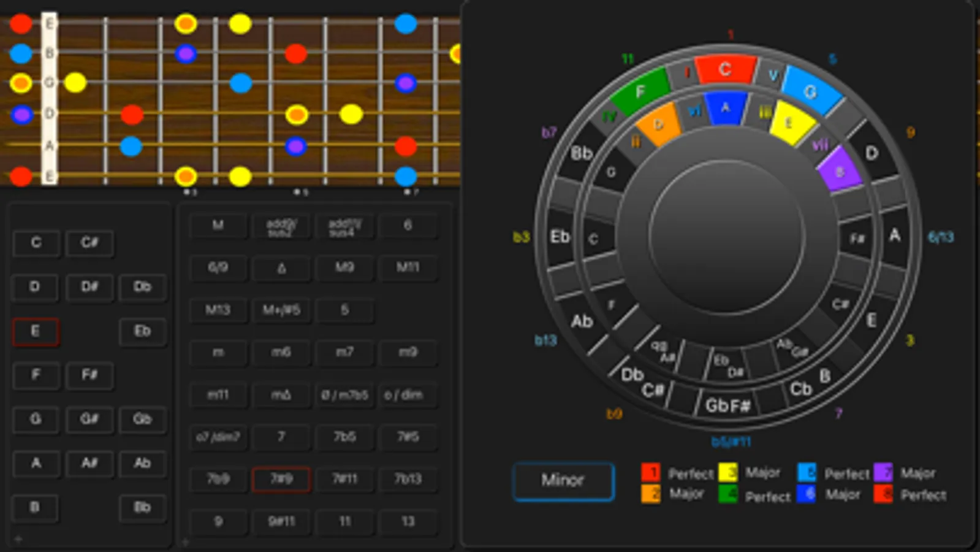Pick the 7#11 chord type
This screenshot has width=980, height=552.
tap(344, 480)
